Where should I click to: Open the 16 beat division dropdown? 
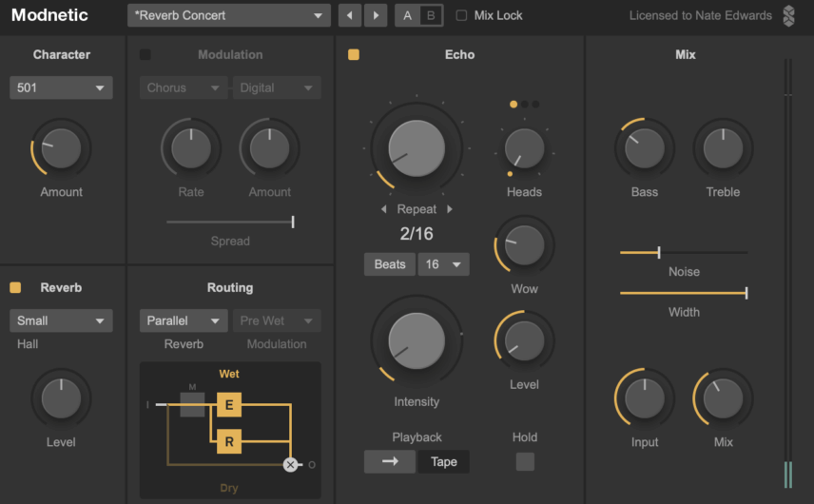coord(444,264)
